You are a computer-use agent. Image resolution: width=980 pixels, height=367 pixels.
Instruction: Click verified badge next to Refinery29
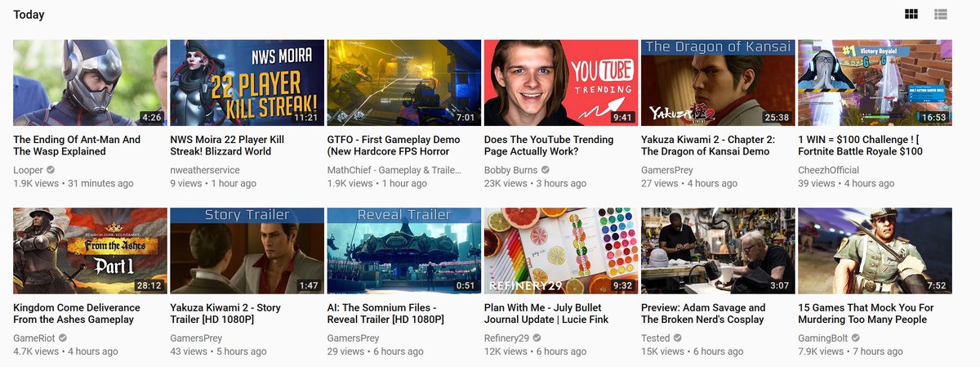click(538, 338)
